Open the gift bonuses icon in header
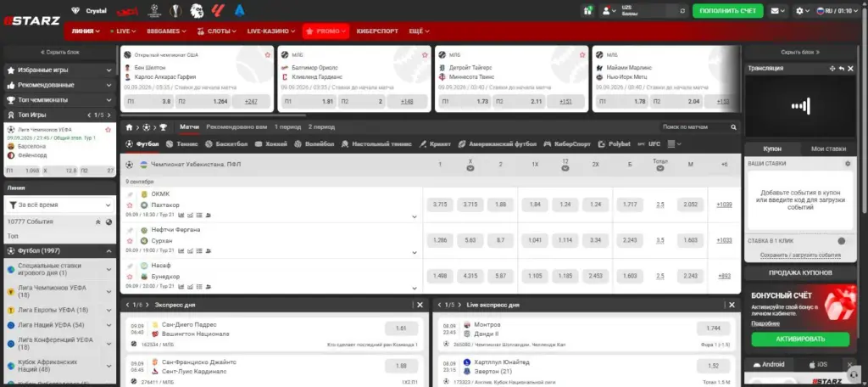The width and height of the screenshot is (868, 387). [587, 10]
